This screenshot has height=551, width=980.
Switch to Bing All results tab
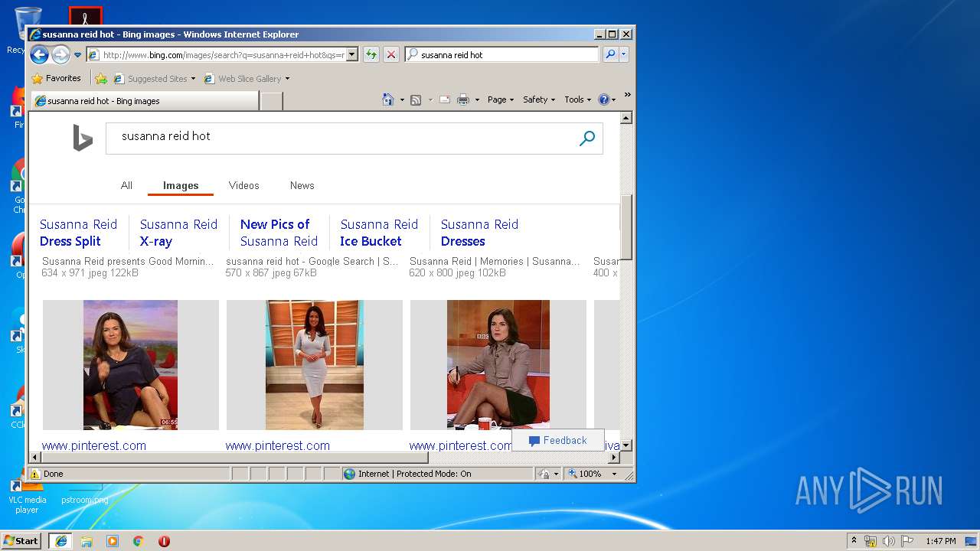(126, 185)
